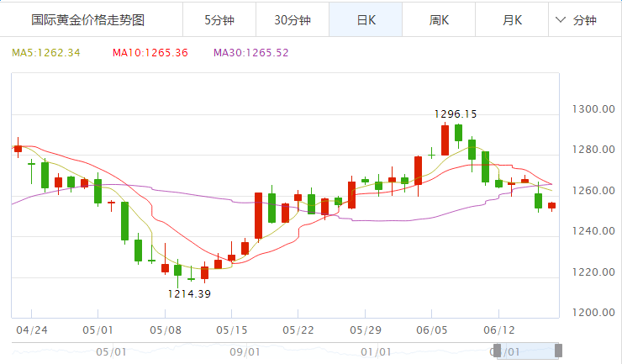Click the 01/01 area on timeline navigator
The height and width of the screenshot is (364, 622).
(375, 351)
